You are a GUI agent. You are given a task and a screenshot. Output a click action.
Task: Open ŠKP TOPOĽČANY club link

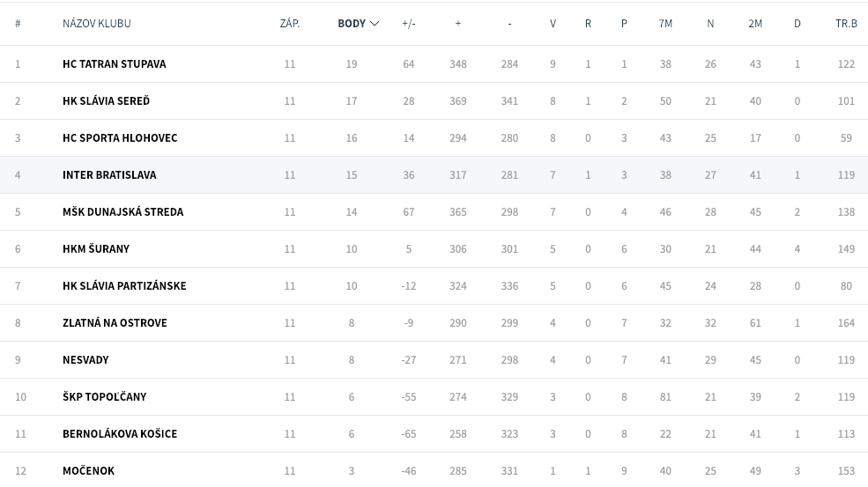tap(105, 397)
